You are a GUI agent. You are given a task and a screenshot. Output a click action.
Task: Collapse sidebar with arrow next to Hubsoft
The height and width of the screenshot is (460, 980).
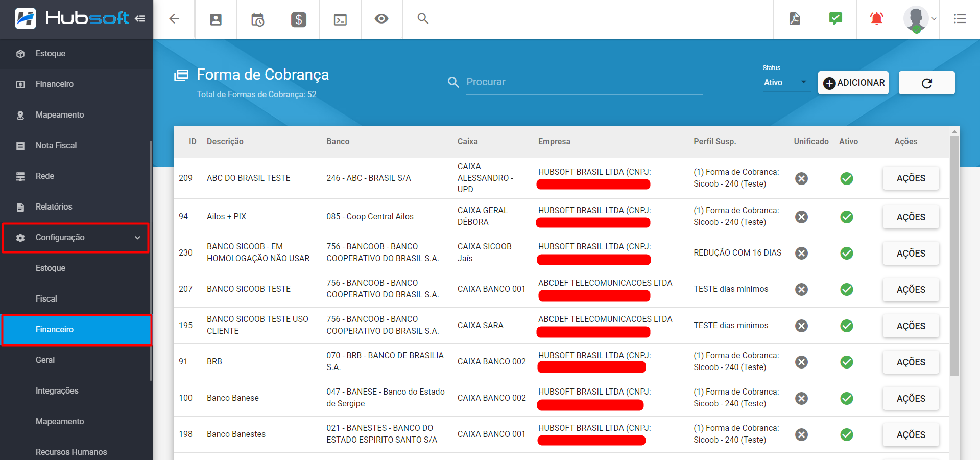pyautogui.click(x=140, y=19)
